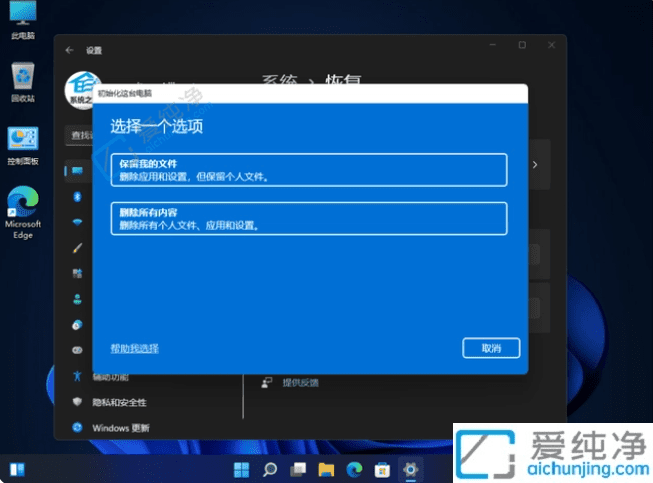Expand the recovery option chevron on the right
The width and height of the screenshot is (653, 483).
[x=535, y=165]
